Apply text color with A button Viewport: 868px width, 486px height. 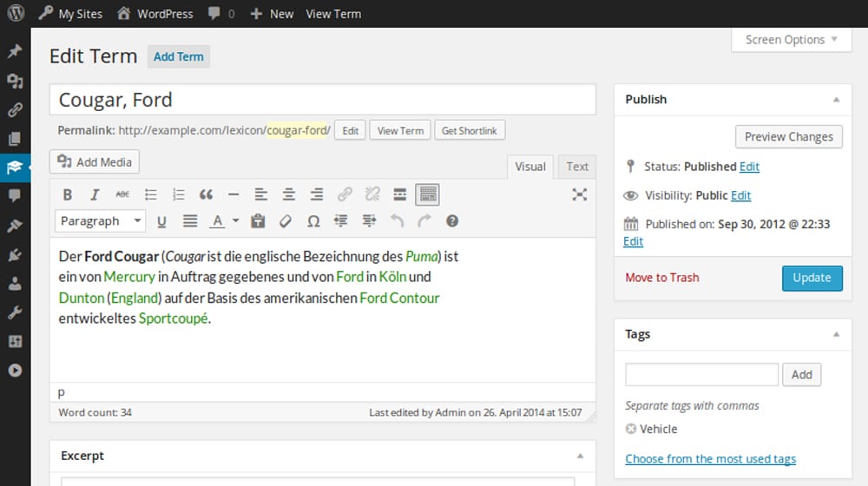218,221
